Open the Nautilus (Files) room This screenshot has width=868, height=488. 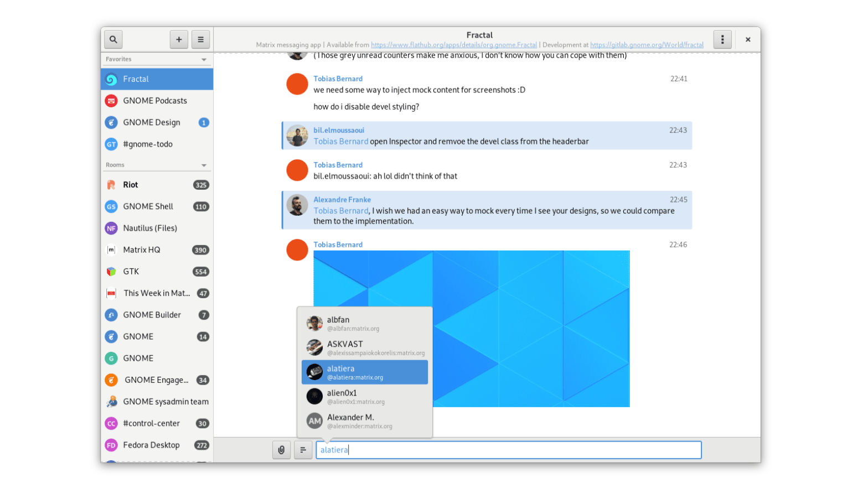[x=157, y=228]
